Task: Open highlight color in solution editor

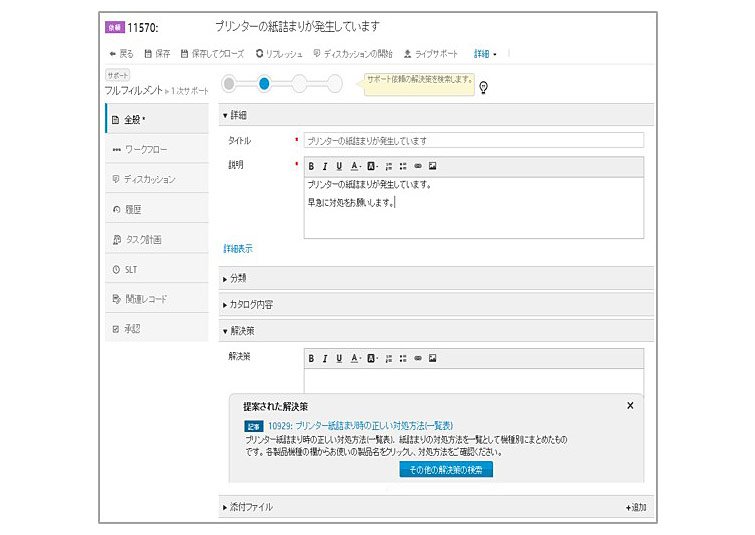Action: (x=372, y=358)
